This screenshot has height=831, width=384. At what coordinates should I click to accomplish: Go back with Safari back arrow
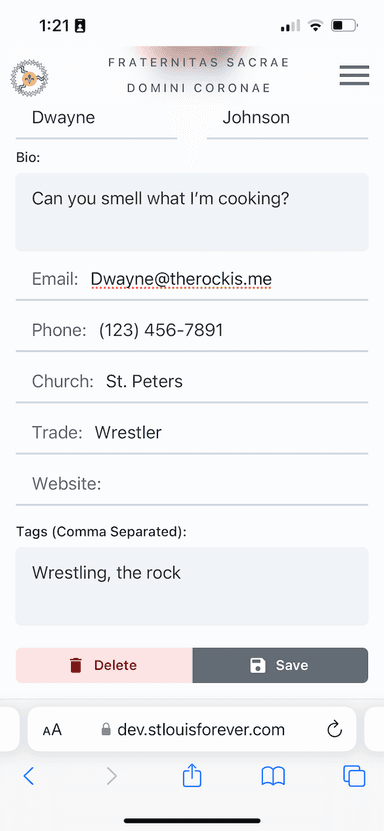[x=29, y=776]
